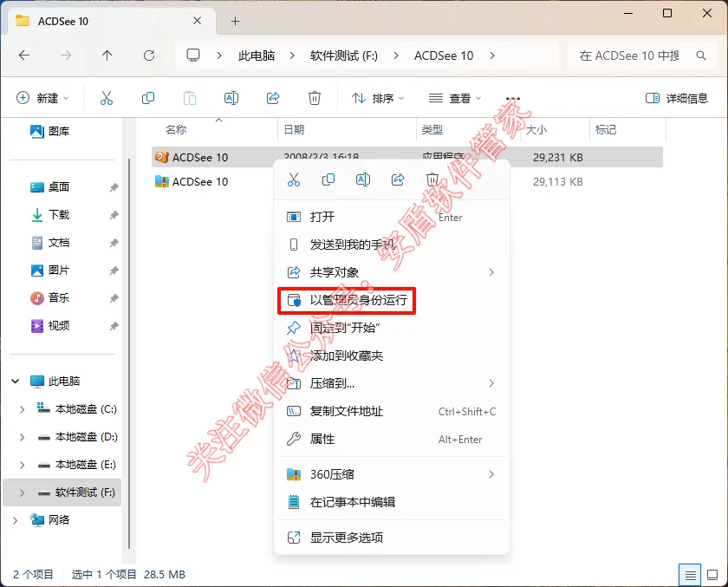Select 发送到我的手机 in the context menu
Viewport: 728px width, 587px height.
coord(392,245)
